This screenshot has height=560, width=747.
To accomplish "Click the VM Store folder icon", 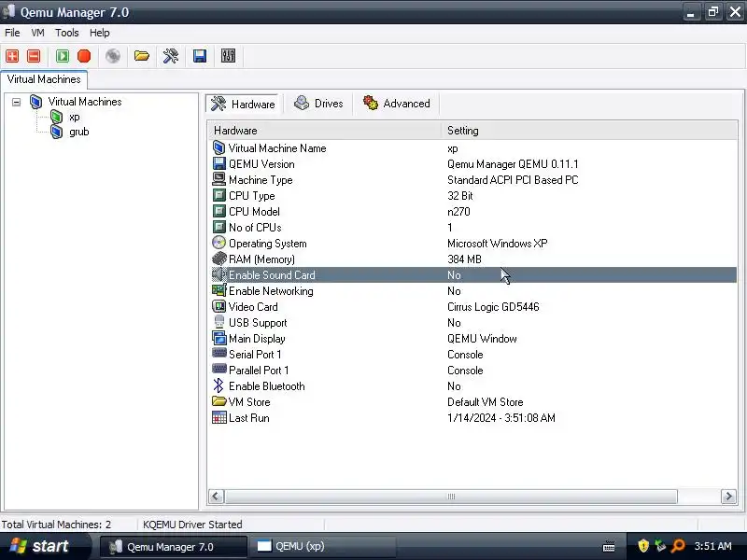I will pyautogui.click(x=219, y=401).
